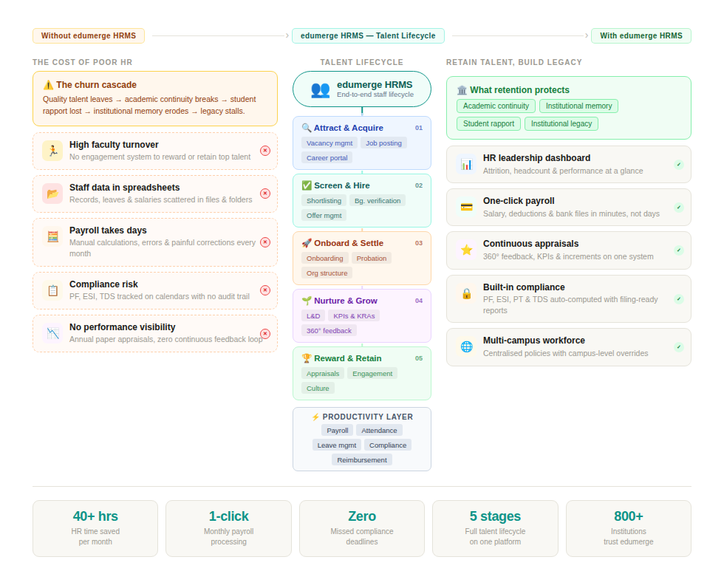This screenshot has width=724, height=588.
Task: Toggle the red badge on Compliance risk
Action: pyautogui.click(x=265, y=290)
